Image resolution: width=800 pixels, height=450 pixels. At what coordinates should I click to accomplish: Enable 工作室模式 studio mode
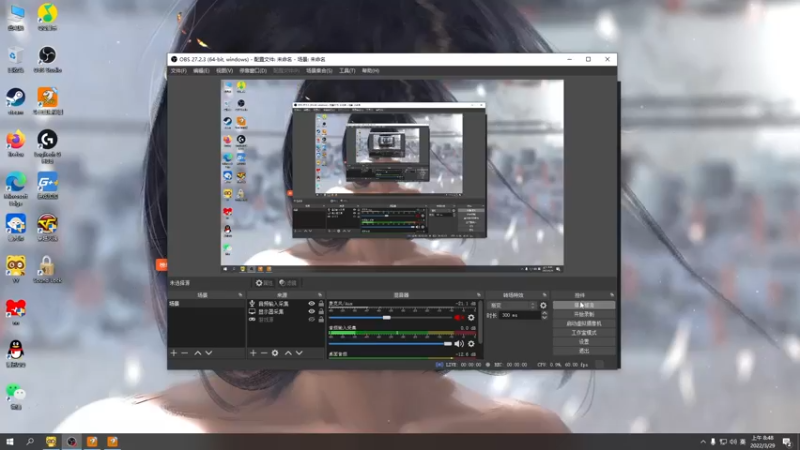584,333
